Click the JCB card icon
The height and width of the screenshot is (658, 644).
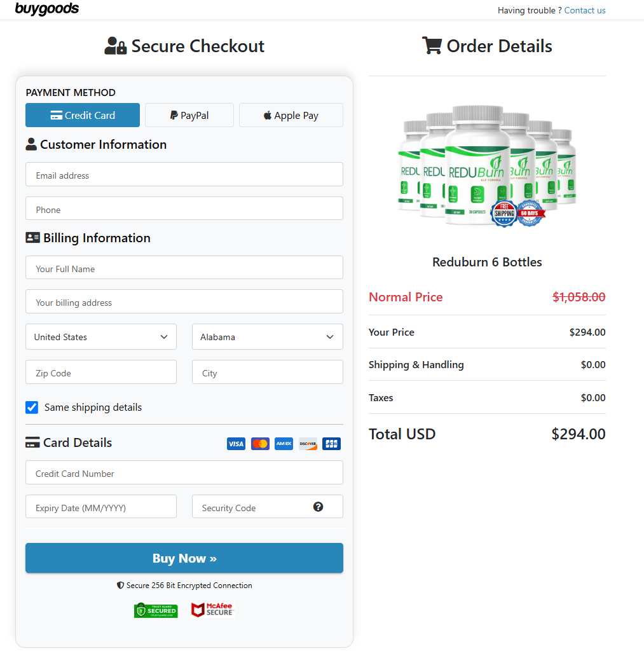coord(331,444)
